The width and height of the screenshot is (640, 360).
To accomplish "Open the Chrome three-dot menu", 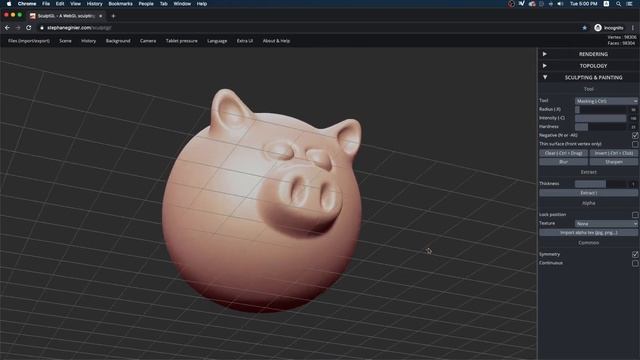I will click(x=633, y=28).
